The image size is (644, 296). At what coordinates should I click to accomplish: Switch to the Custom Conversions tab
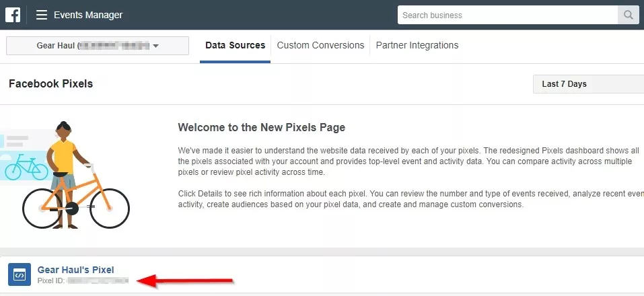320,46
